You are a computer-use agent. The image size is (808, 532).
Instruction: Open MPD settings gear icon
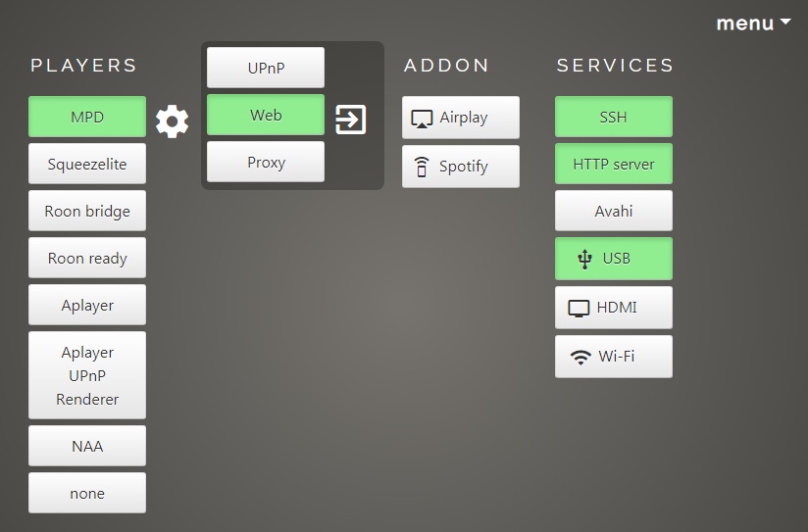point(173,121)
